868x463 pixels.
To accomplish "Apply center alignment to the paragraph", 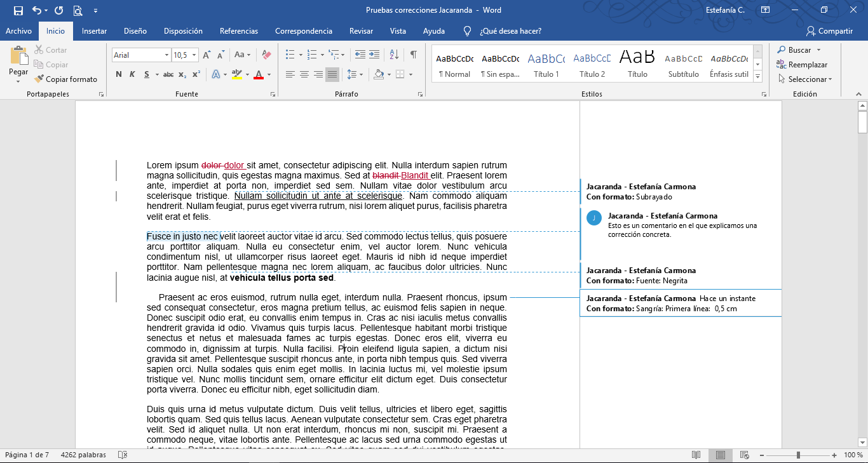I will (x=303, y=74).
